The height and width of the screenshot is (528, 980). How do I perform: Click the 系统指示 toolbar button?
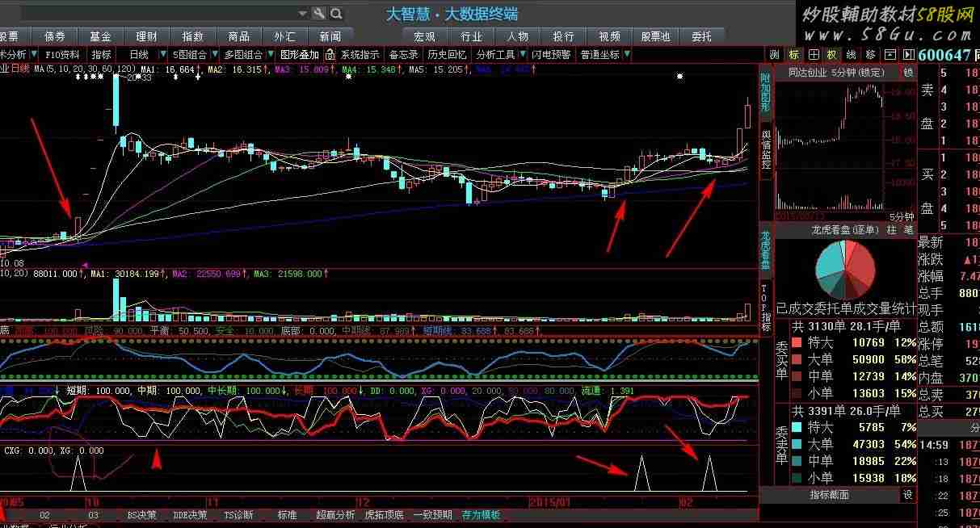(x=360, y=55)
